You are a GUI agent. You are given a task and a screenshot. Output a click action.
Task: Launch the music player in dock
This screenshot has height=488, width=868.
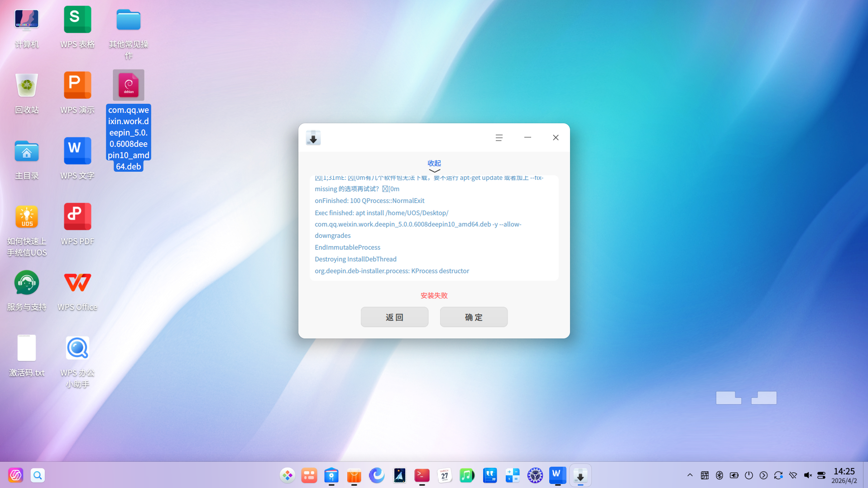467,475
